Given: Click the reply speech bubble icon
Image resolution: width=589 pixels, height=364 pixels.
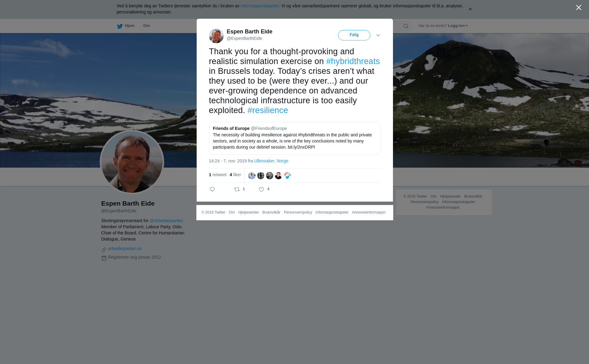Looking at the screenshot, I should (212, 189).
